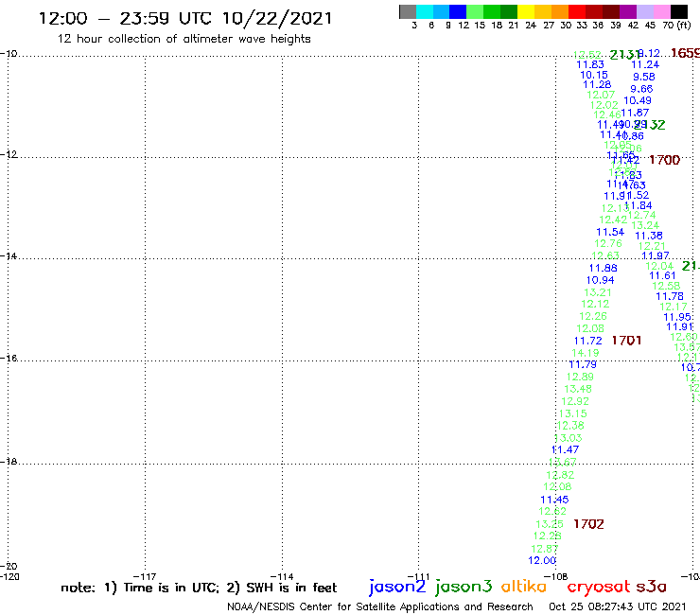The width and height of the screenshot is (700, 615).
Task: Click wave height value 12.76
Action: point(608,243)
